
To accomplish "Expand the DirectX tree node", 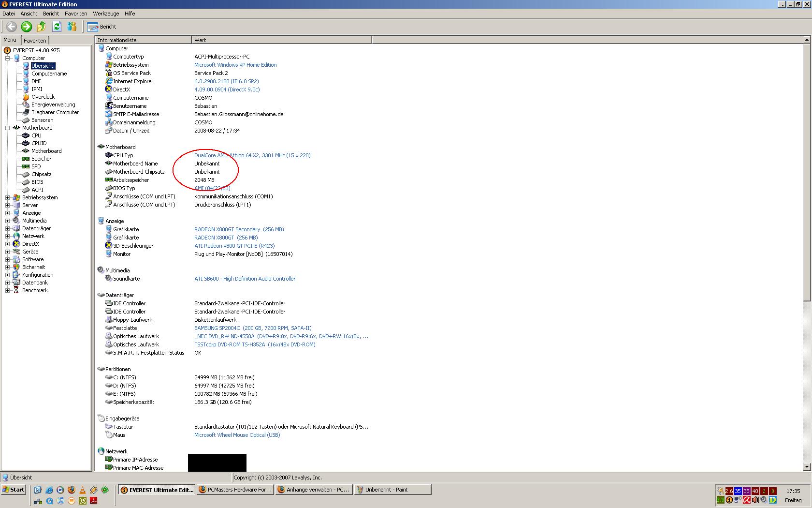I will pyautogui.click(x=8, y=244).
